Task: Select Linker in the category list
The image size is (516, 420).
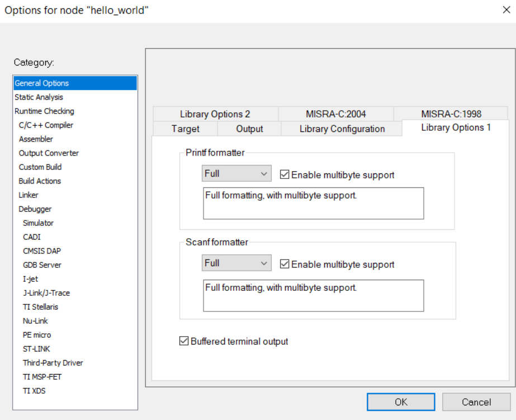Action: 29,195
